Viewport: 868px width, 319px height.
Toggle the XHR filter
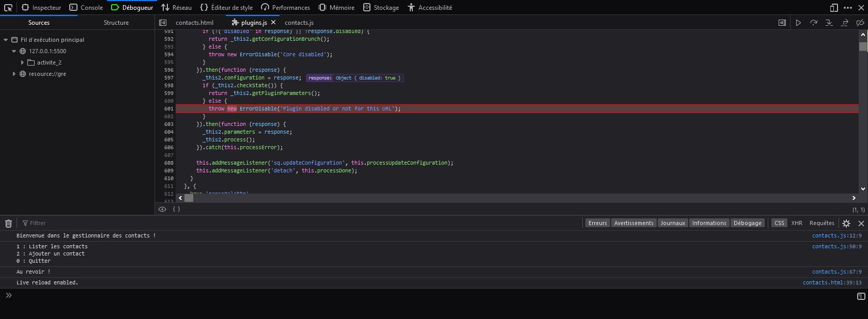click(797, 223)
